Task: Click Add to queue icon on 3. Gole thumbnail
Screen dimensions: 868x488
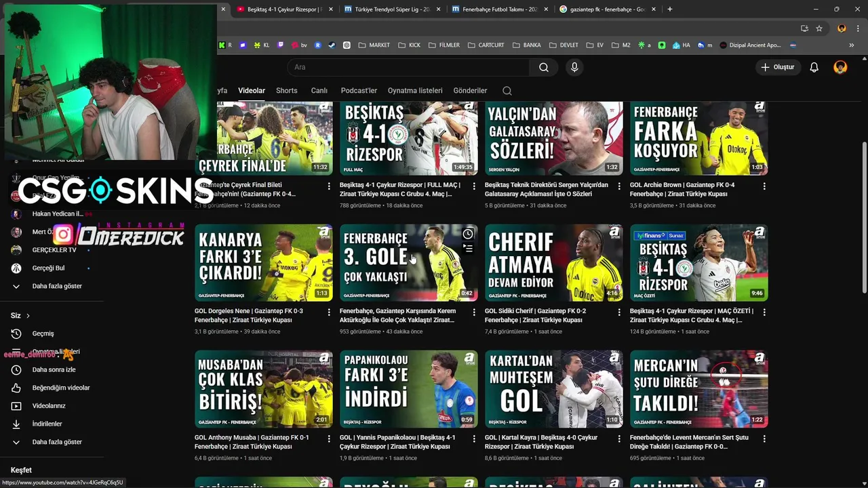Action: (x=468, y=249)
